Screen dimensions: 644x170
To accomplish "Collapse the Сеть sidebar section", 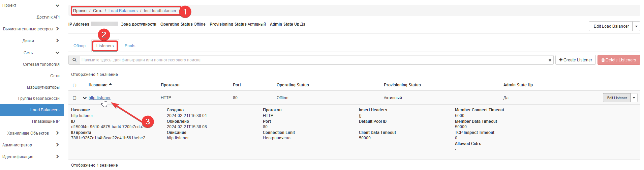I will (58, 53).
